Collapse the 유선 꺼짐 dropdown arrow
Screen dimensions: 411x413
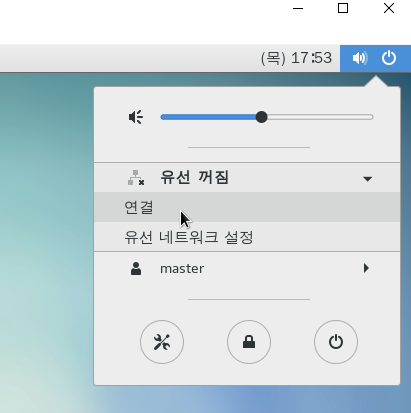pyautogui.click(x=367, y=179)
